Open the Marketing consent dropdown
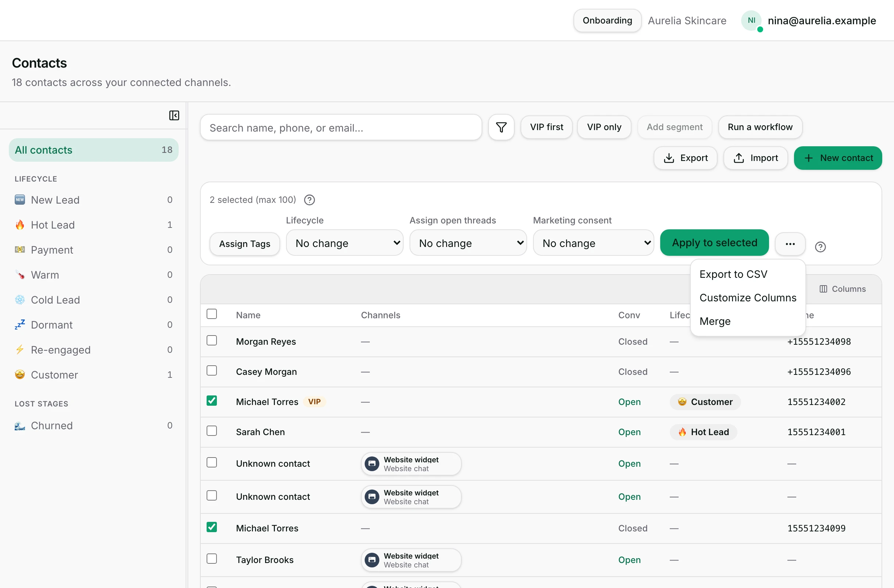Screen dimensions: 894x588 point(594,243)
